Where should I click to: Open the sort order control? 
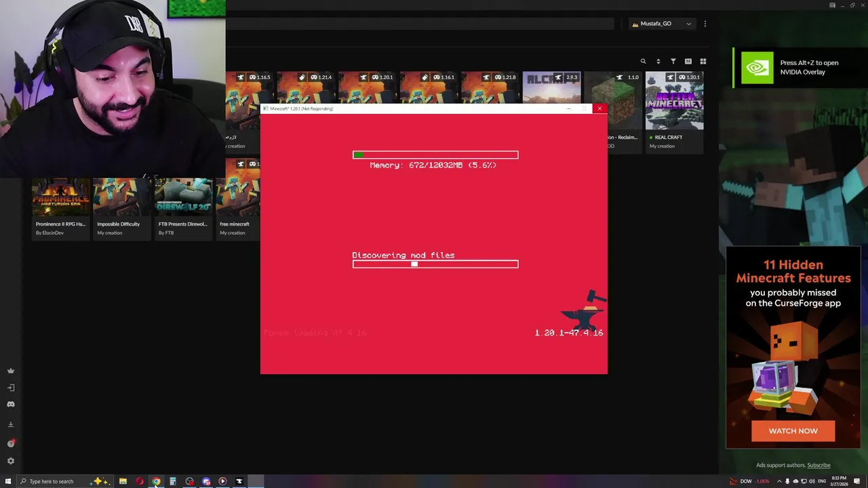coord(658,62)
